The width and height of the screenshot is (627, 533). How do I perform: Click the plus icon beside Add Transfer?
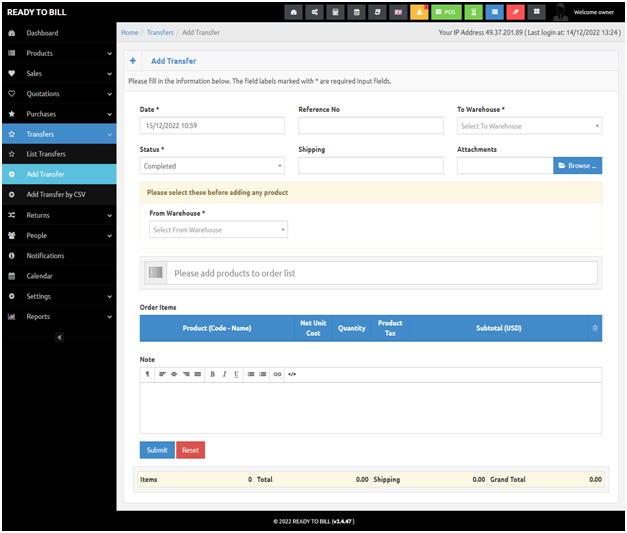(133, 61)
